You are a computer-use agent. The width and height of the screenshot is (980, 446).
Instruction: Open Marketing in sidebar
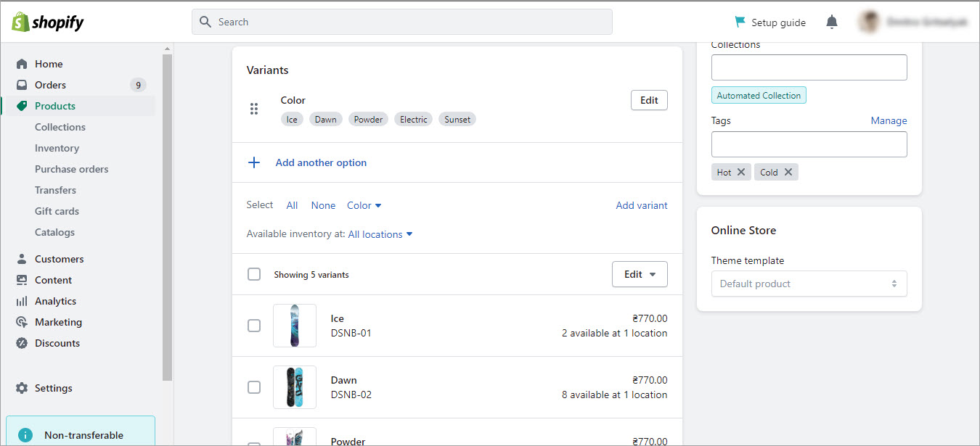click(x=58, y=322)
